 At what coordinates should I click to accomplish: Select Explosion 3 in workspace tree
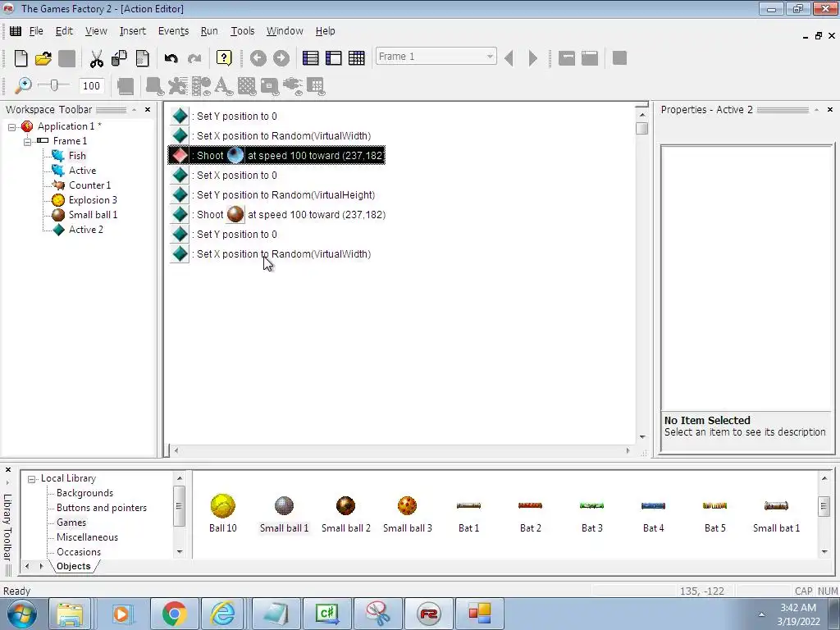(x=93, y=200)
